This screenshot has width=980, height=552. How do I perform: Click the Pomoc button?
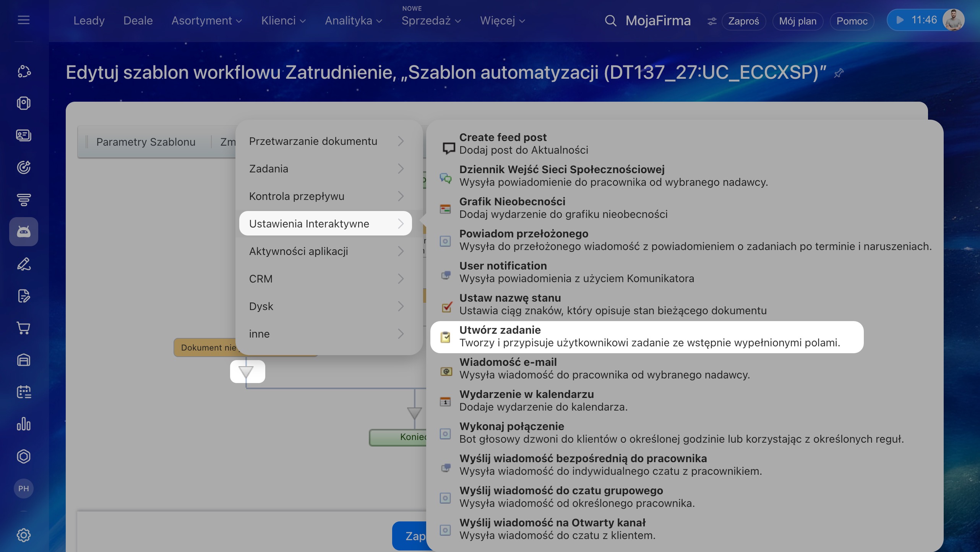point(852,21)
